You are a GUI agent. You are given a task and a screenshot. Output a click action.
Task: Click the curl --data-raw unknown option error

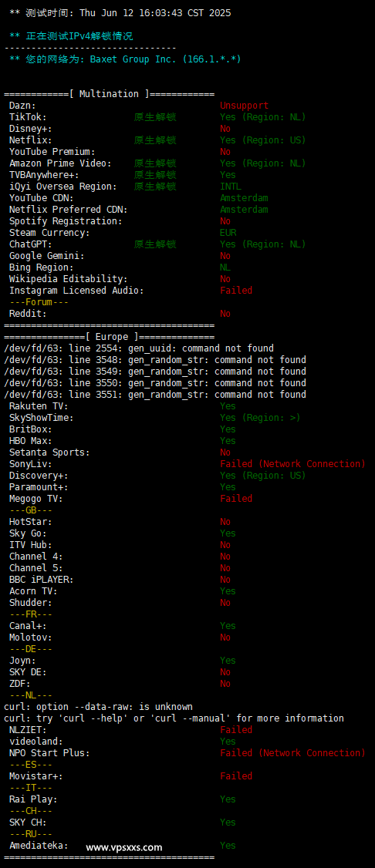(98, 706)
